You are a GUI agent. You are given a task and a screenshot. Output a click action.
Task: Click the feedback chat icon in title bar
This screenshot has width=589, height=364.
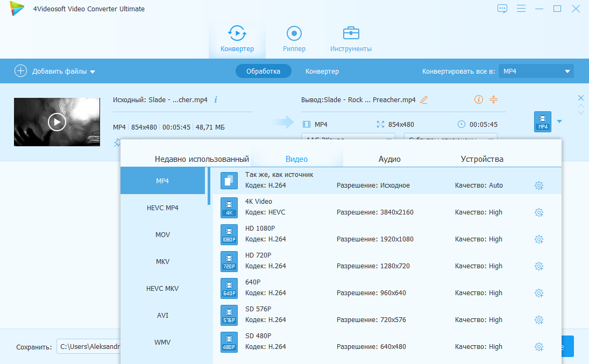(502, 9)
